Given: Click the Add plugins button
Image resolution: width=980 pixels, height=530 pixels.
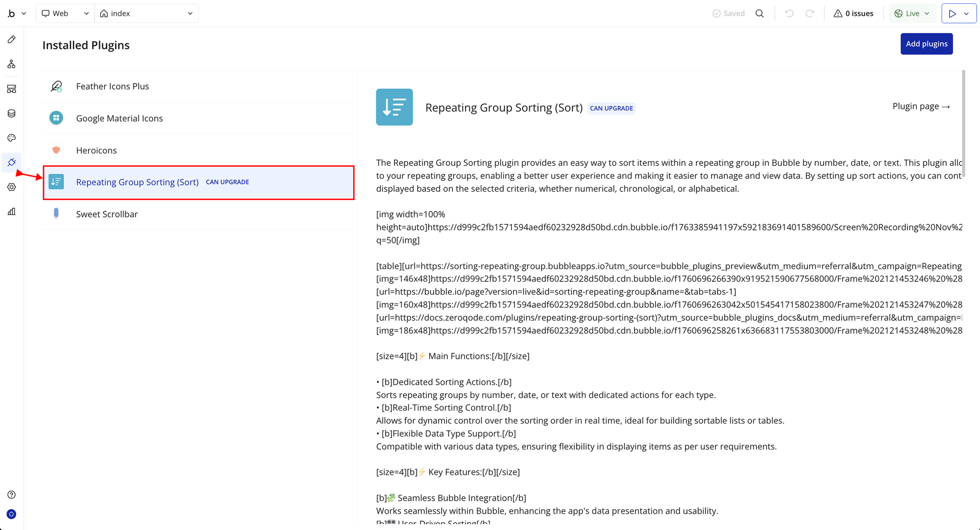Looking at the screenshot, I should (x=926, y=44).
